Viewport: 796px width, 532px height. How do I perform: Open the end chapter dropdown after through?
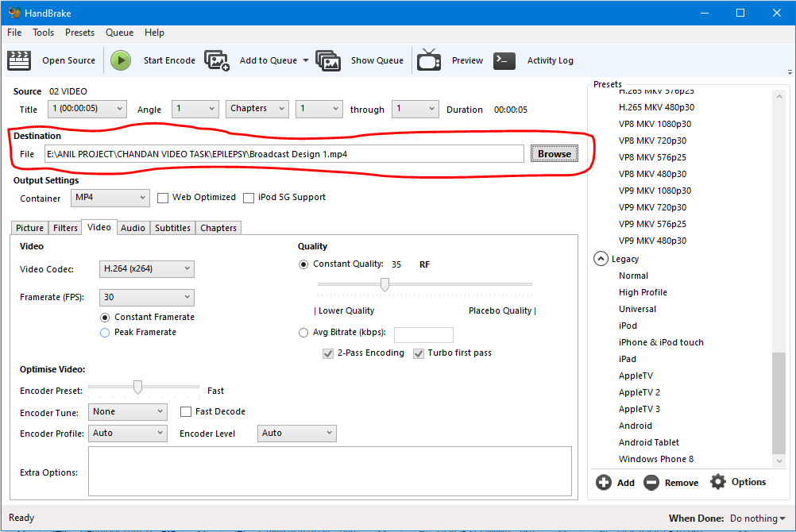tap(415, 109)
